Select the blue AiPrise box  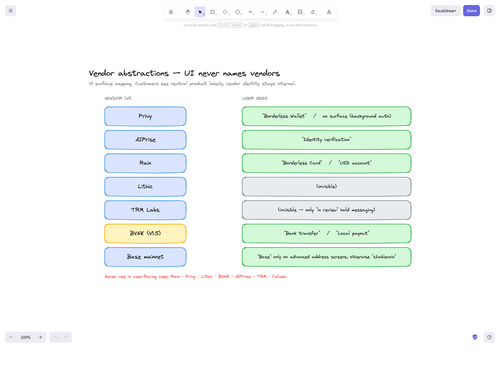(145, 140)
